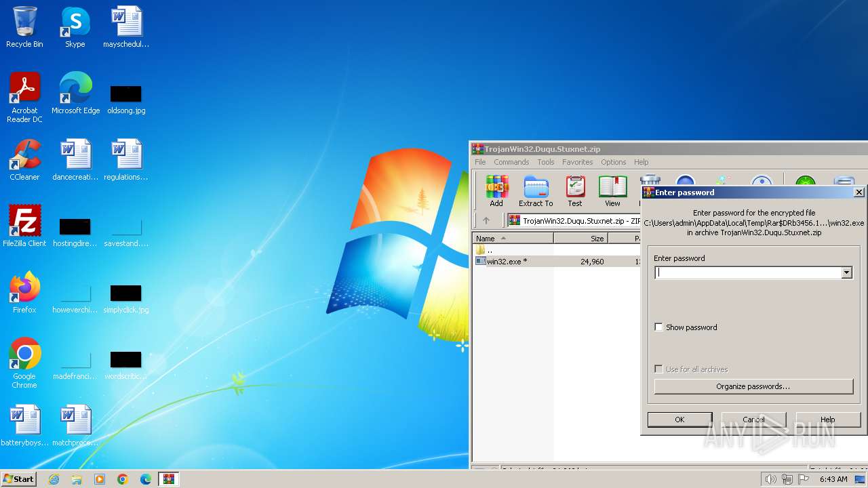Click the up-one-level arrow in WinRAR
This screenshot has height=488, width=868.
pos(486,220)
